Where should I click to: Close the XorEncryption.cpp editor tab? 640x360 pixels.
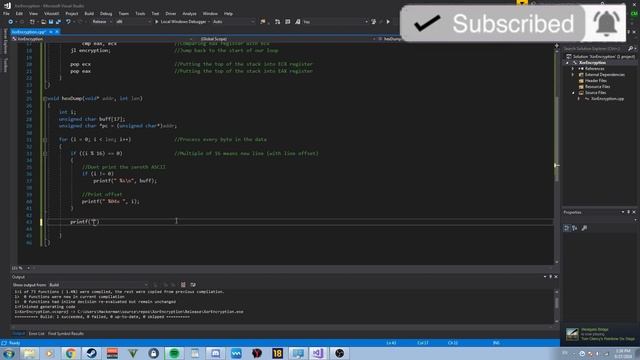click(x=57, y=32)
